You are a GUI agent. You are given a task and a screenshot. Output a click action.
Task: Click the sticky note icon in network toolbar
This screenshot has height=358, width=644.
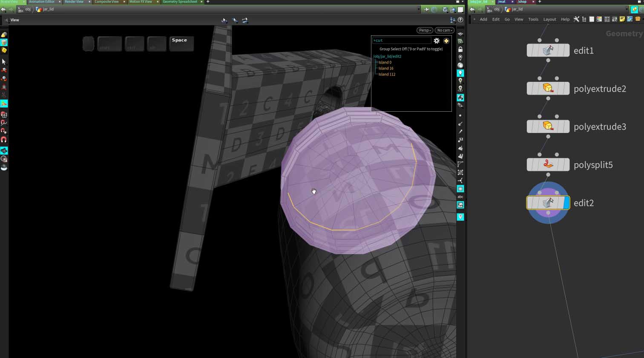coord(622,19)
